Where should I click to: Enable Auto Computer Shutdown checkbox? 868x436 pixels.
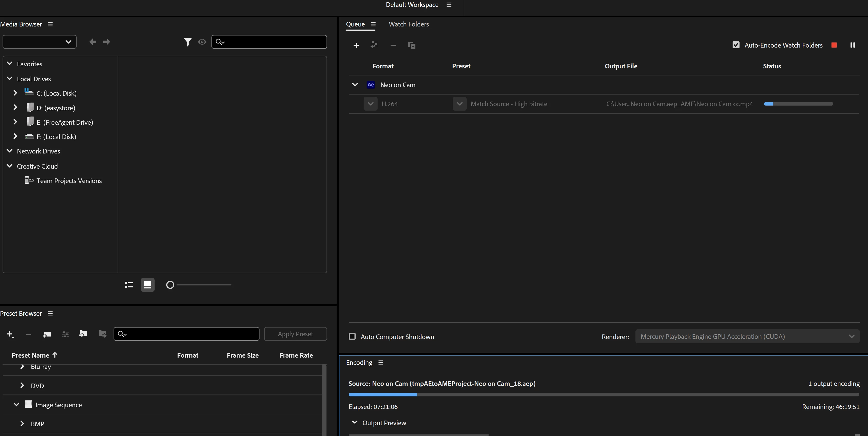tap(352, 337)
